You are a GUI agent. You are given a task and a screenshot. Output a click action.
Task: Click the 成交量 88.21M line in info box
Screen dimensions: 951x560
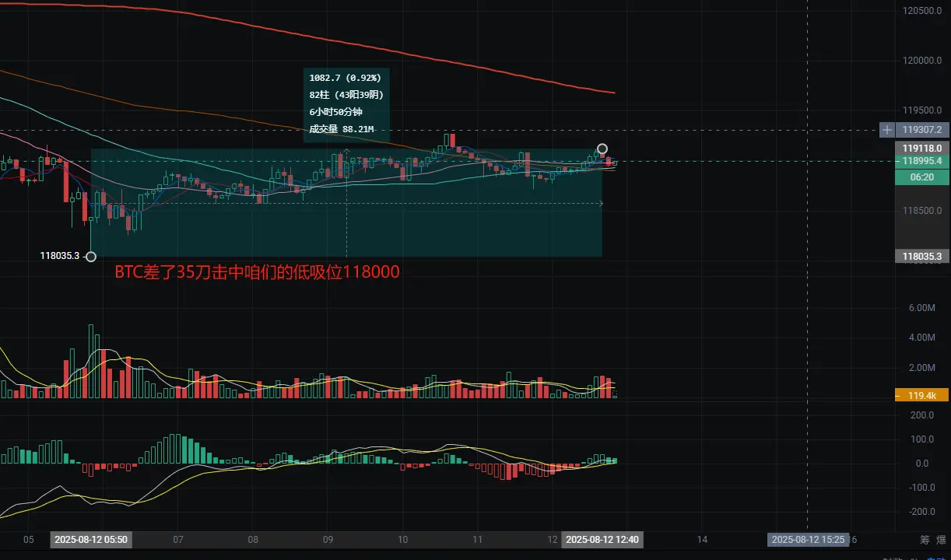pyautogui.click(x=342, y=129)
